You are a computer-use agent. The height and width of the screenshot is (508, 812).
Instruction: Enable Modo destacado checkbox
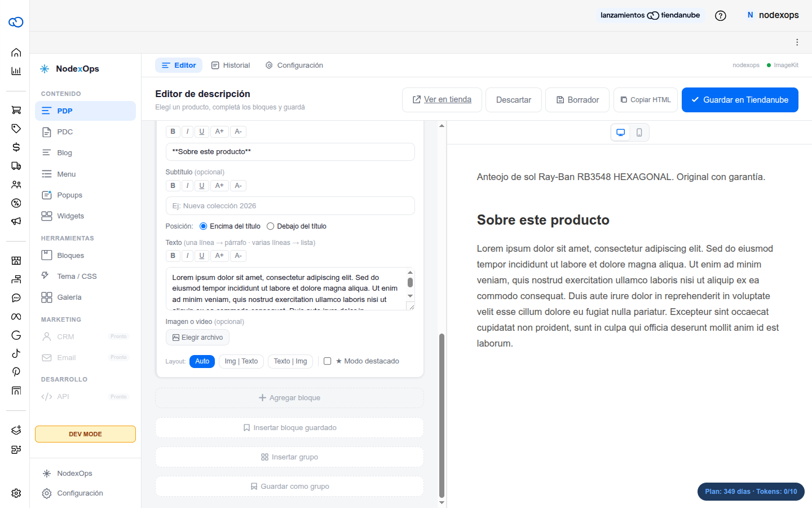(x=327, y=361)
